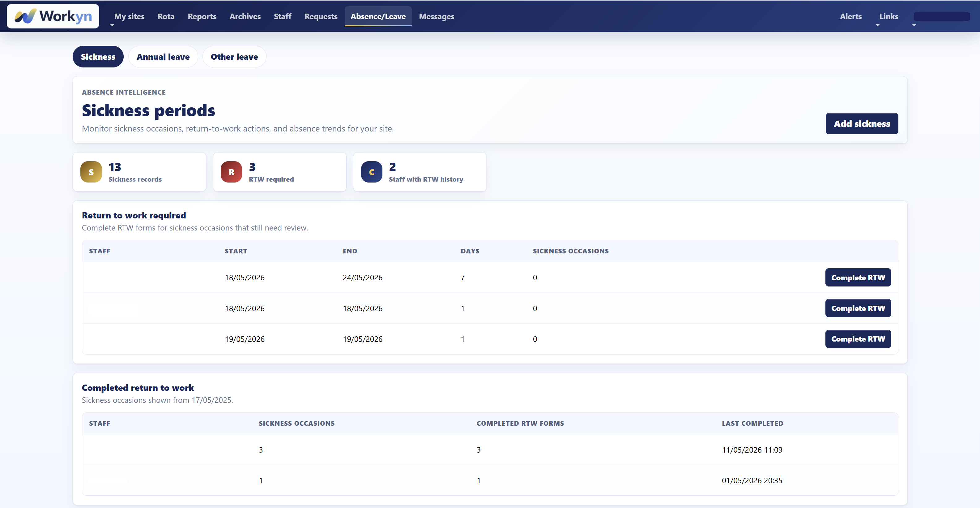Image resolution: width=980 pixels, height=508 pixels.
Task: Click the navy C RTW history icon
Action: pyautogui.click(x=371, y=172)
